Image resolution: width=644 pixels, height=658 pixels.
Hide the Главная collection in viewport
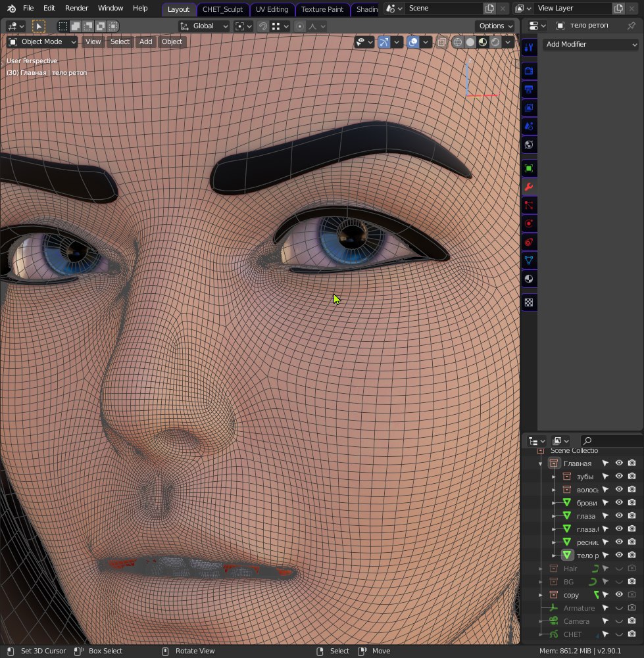pyautogui.click(x=619, y=463)
